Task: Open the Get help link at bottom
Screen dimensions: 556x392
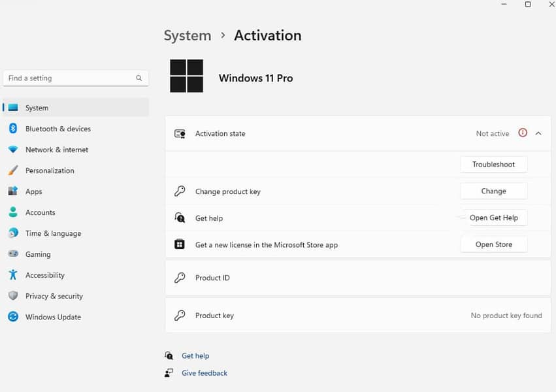Action: coord(195,355)
